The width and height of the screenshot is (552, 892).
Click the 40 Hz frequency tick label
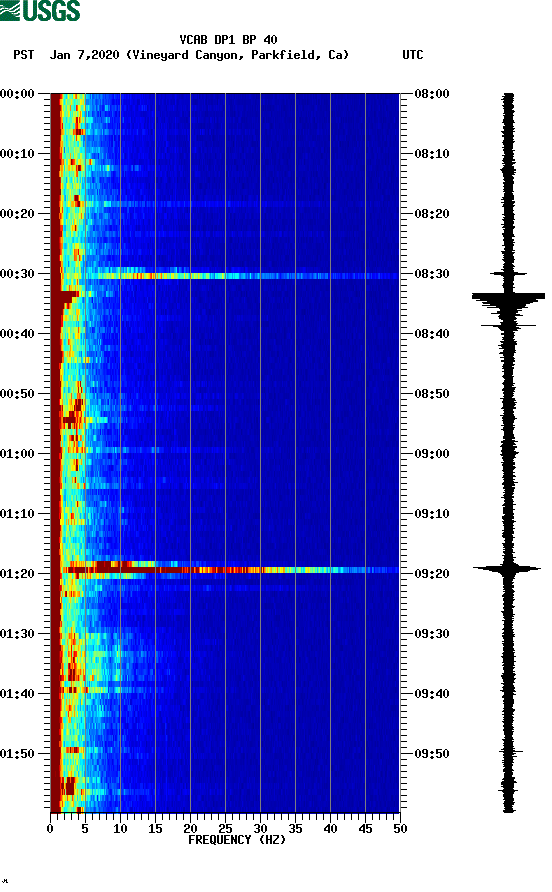point(330,829)
